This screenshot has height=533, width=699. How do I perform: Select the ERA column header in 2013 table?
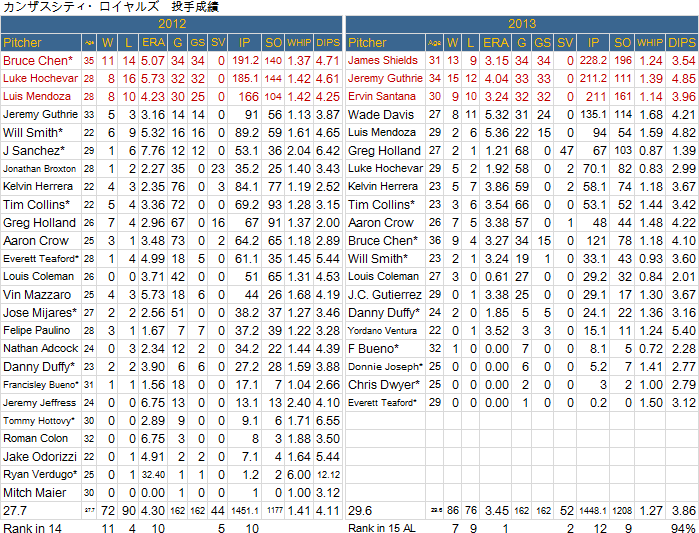[x=496, y=43]
